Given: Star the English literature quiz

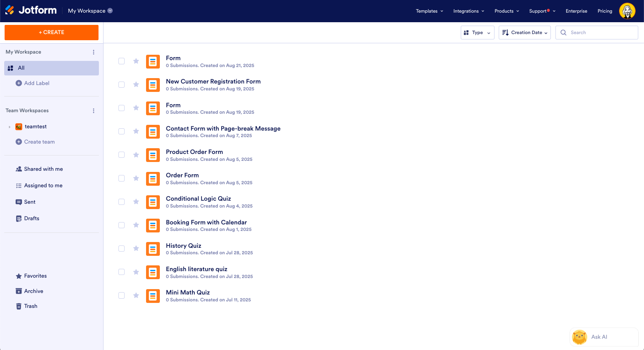Looking at the screenshot, I should pos(136,272).
